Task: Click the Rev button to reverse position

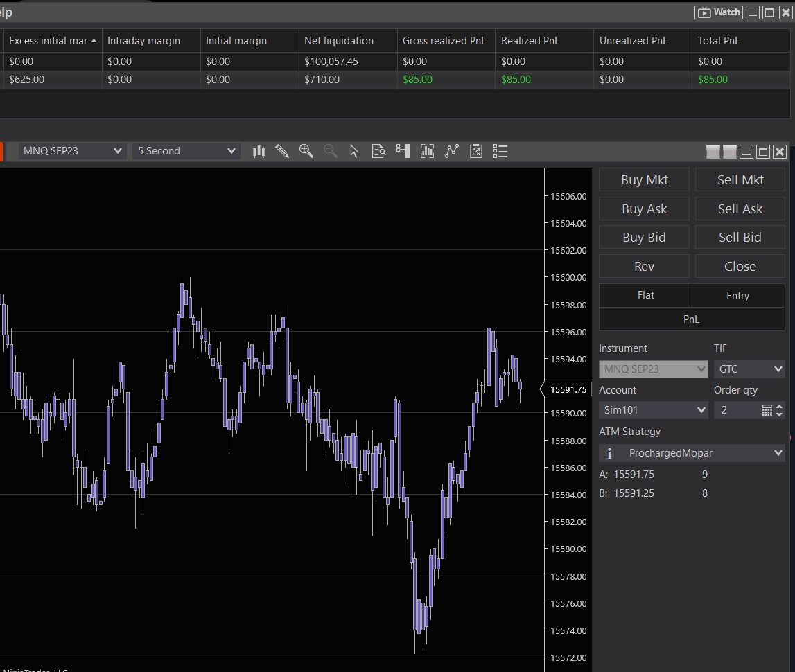Action: (644, 266)
